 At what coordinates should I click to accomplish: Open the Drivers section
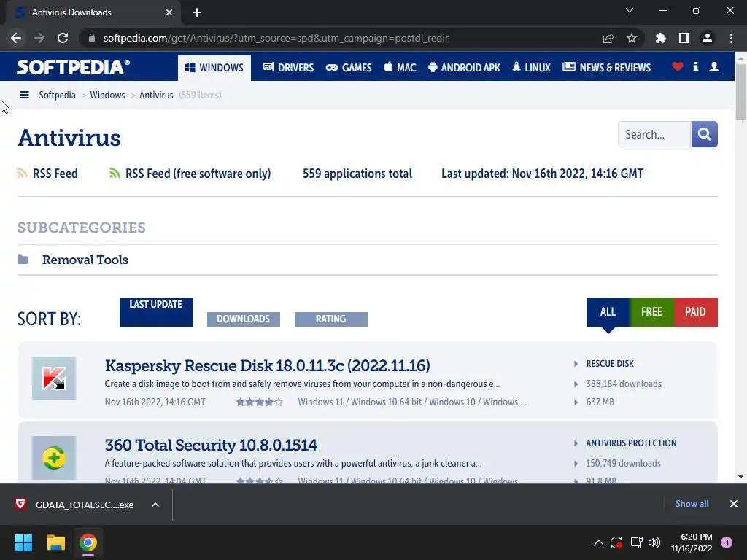click(288, 68)
